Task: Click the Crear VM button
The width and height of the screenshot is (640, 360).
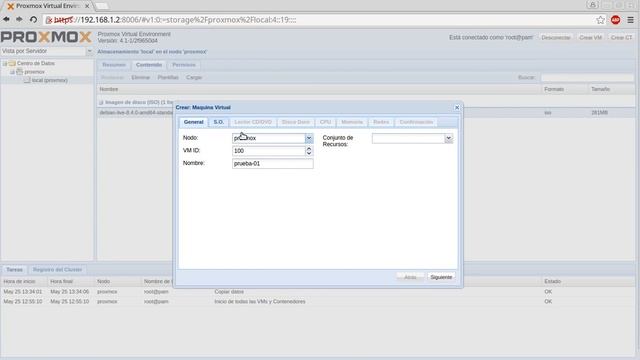Action: click(x=590, y=38)
